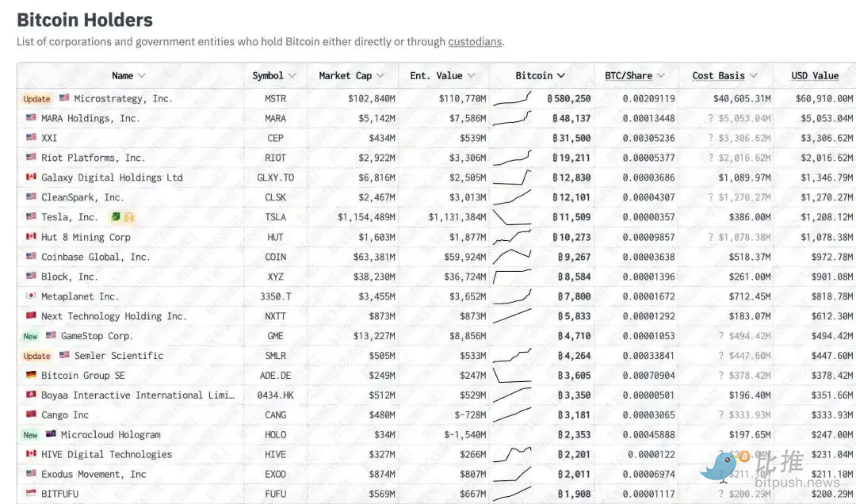Click the yellow icon next to Tesla's leaf
Image resolution: width=856 pixels, height=504 pixels.
pos(129,217)
